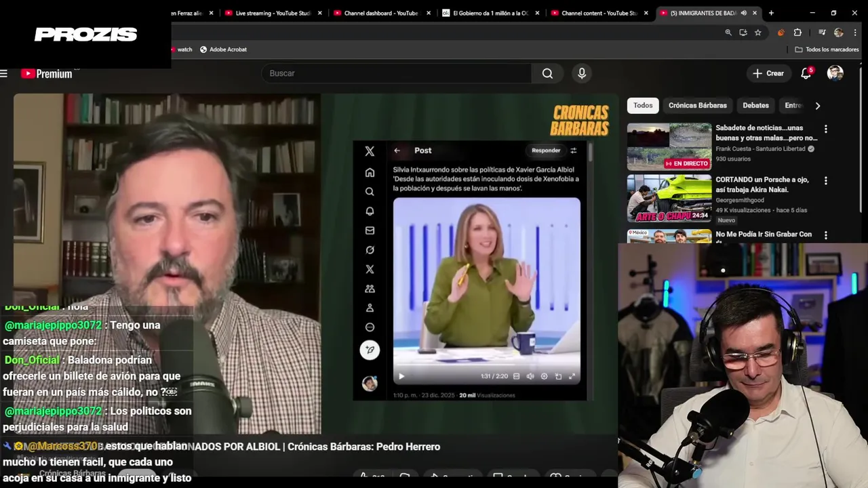The image size is (868, 488).
Task: Mute the embedded X video volume
Action: point(530,376)
